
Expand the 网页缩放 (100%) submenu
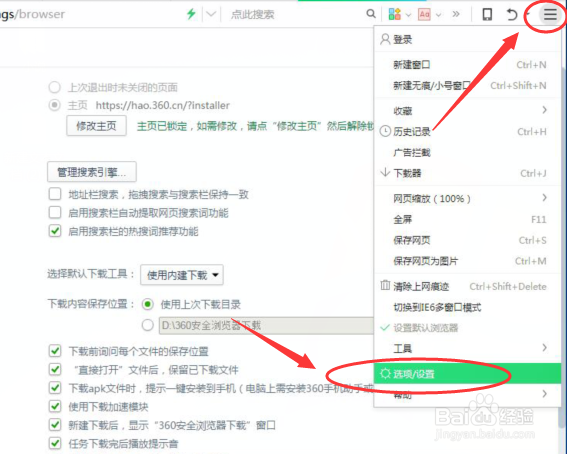point(545,197)
